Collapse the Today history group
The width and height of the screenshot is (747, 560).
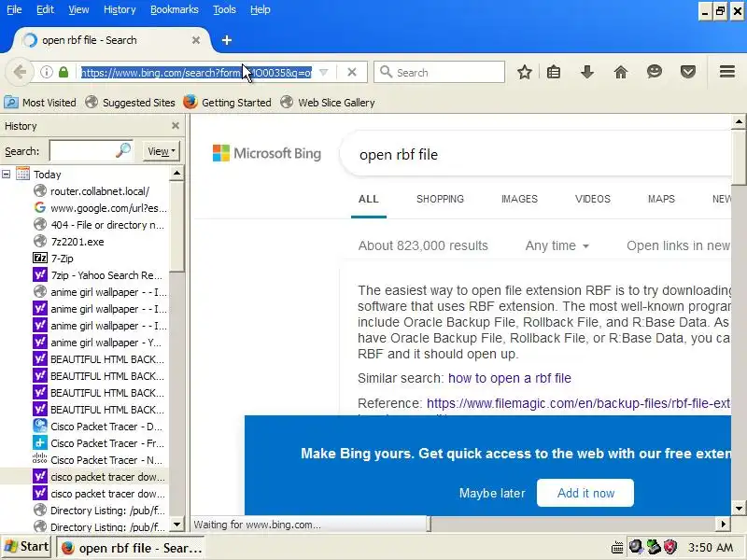pos(7,175)
